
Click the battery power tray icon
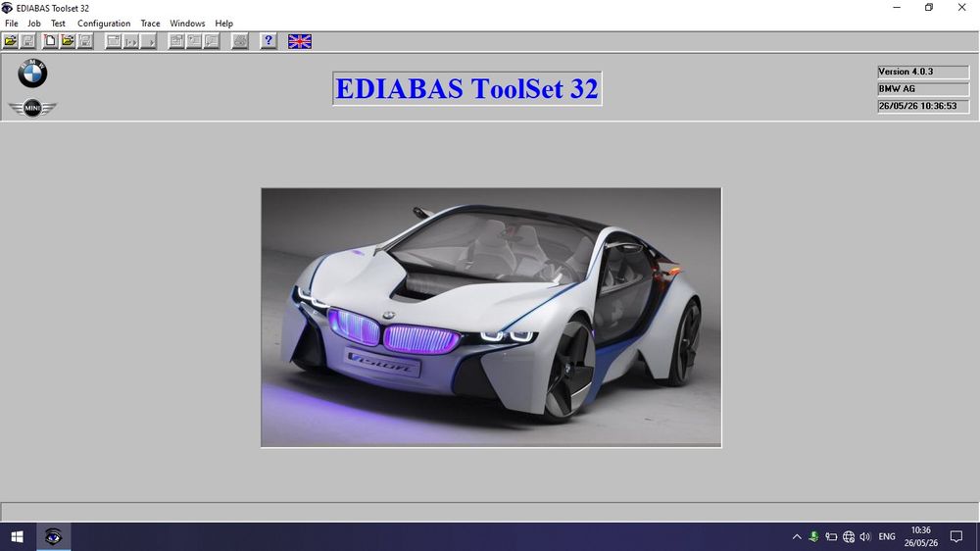831,536
